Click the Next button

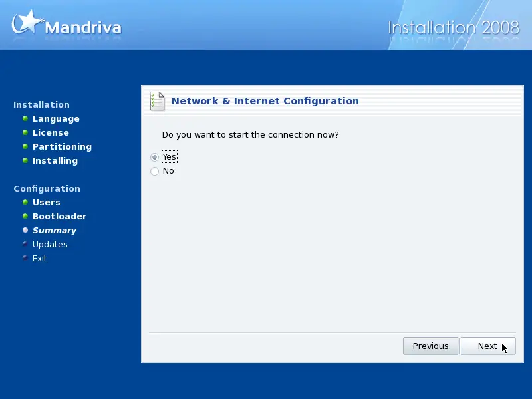(x=487, y=346)
